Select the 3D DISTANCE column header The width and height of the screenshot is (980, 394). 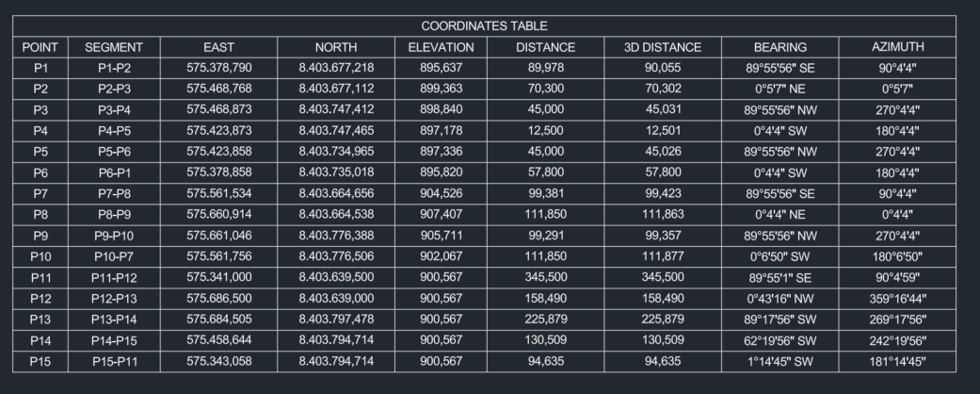click(x=663, y=46)
